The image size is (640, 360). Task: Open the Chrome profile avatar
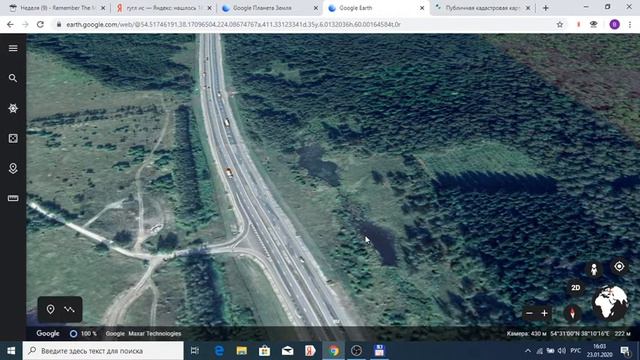[614, 24]
